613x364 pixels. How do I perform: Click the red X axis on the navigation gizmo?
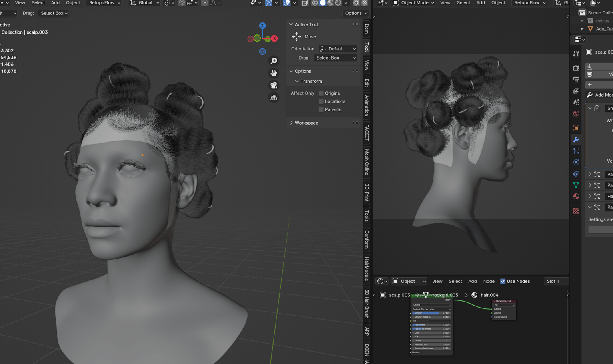click(x=274, y=38)
